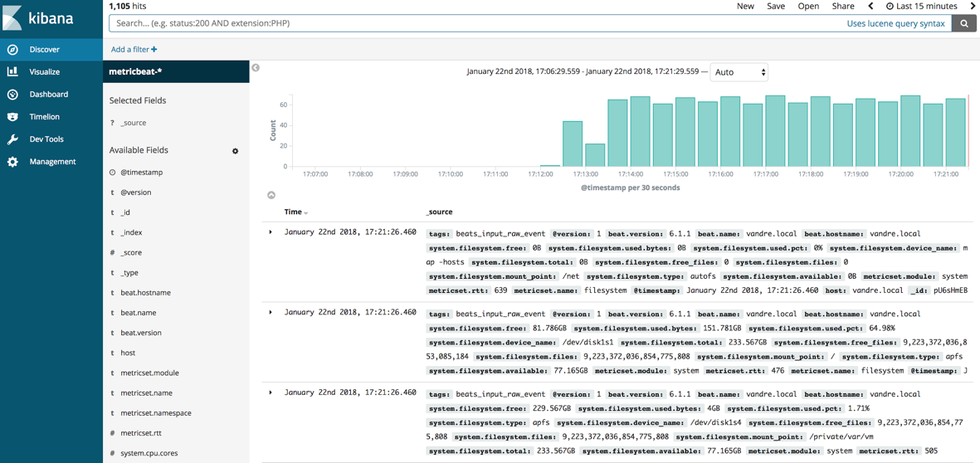The image size is (980, 463).
Task: Open the Discover compass icon in sidebar
Action: 12,50
